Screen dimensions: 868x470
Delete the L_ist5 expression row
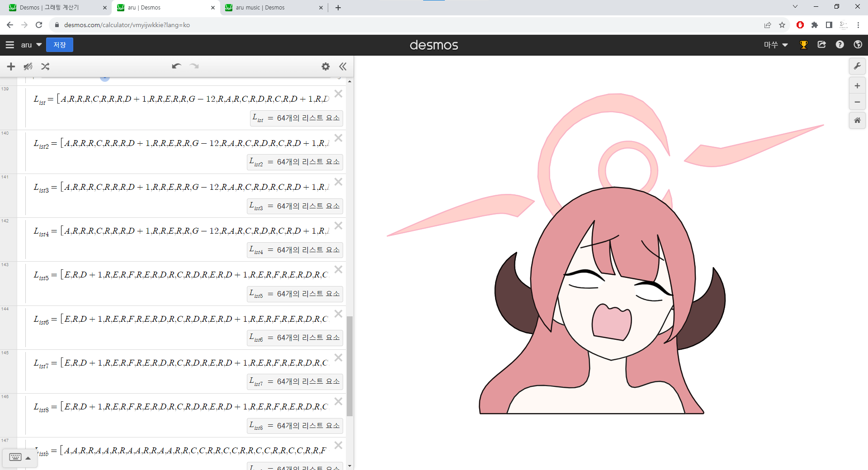pos(338,270)
